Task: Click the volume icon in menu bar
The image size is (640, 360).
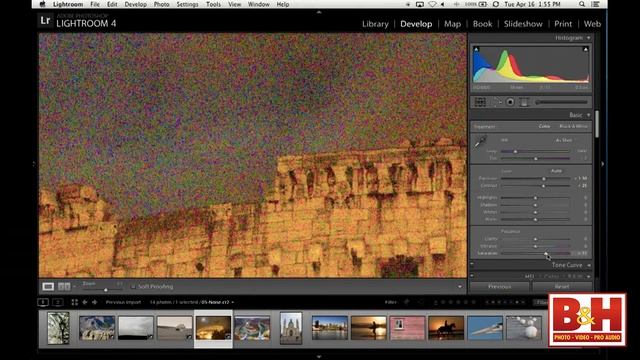Action: 443,4
